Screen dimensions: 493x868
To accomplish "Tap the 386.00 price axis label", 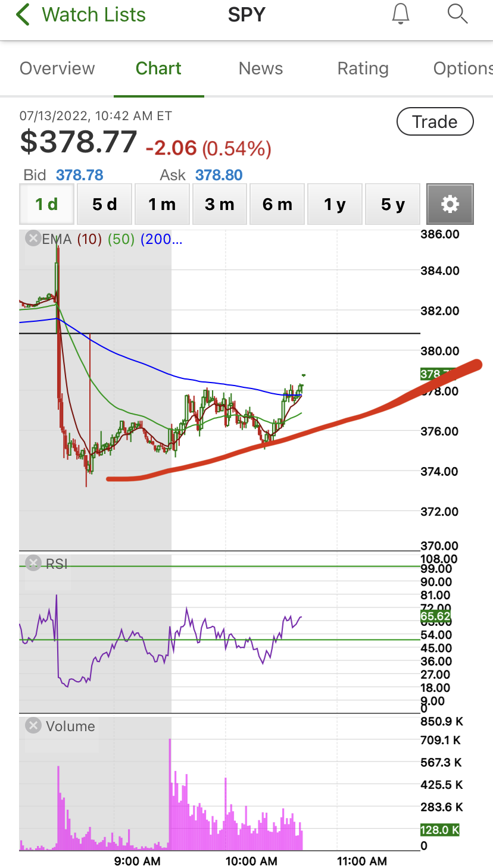I will pos(440,234).
